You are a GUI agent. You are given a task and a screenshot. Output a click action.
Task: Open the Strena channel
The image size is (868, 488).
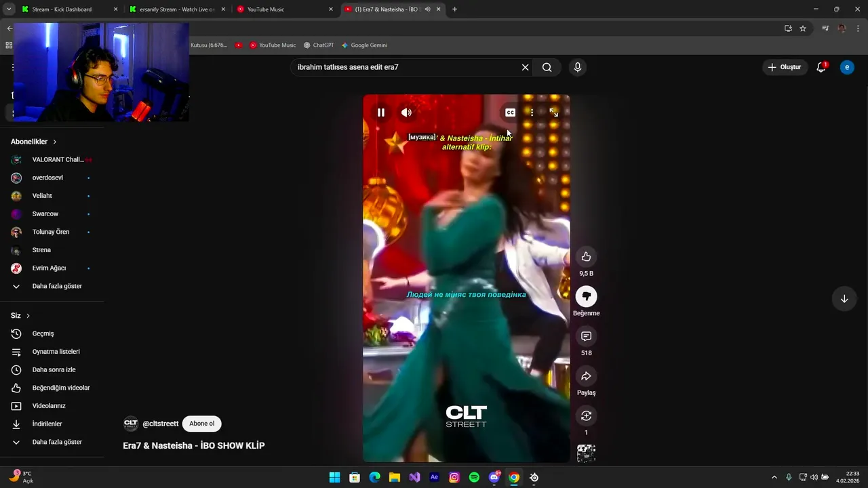(x=52, y=250)
